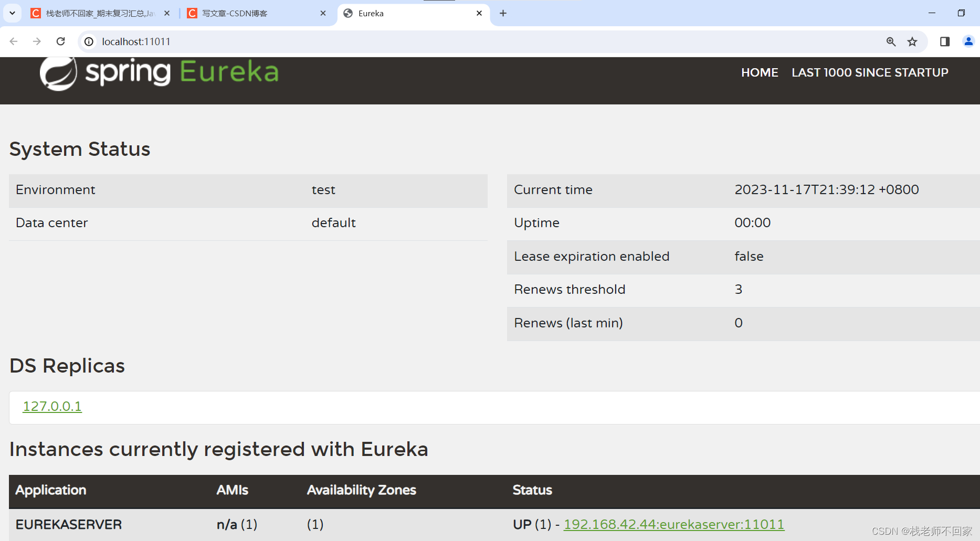Image resolution: width=980 pixels, height=541 pixels.
Task: Open the 127.0.0.1 replica link
Action: [52, 406]
